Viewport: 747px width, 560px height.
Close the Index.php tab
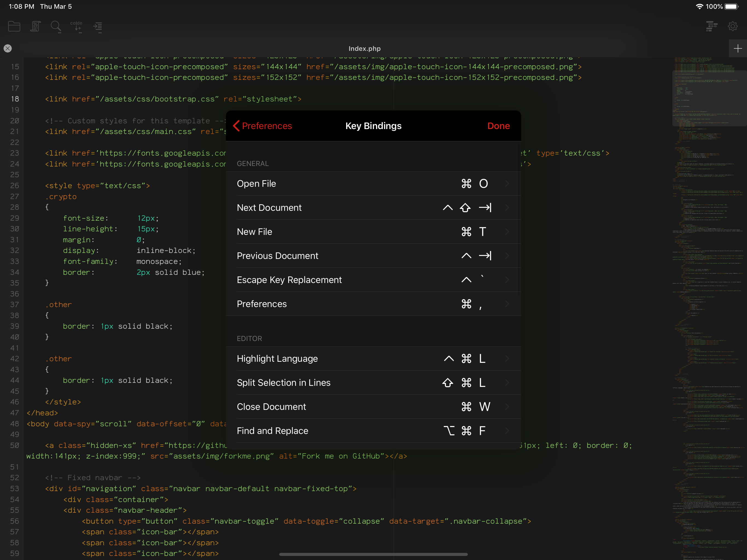click(7, 49)
